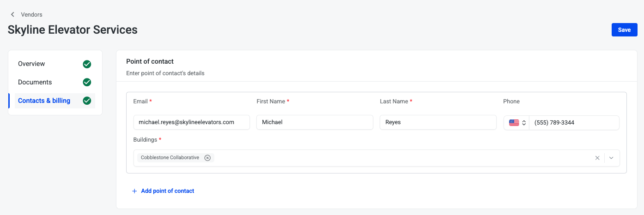Select the Contacts & billing section
Viewport: 644px width, 215px height.
click(x=44, y=101)
